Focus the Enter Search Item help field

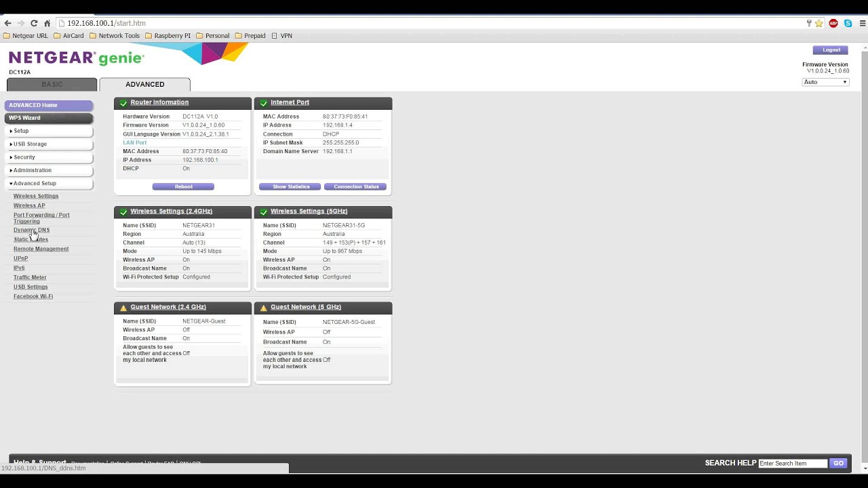[793, 464]
